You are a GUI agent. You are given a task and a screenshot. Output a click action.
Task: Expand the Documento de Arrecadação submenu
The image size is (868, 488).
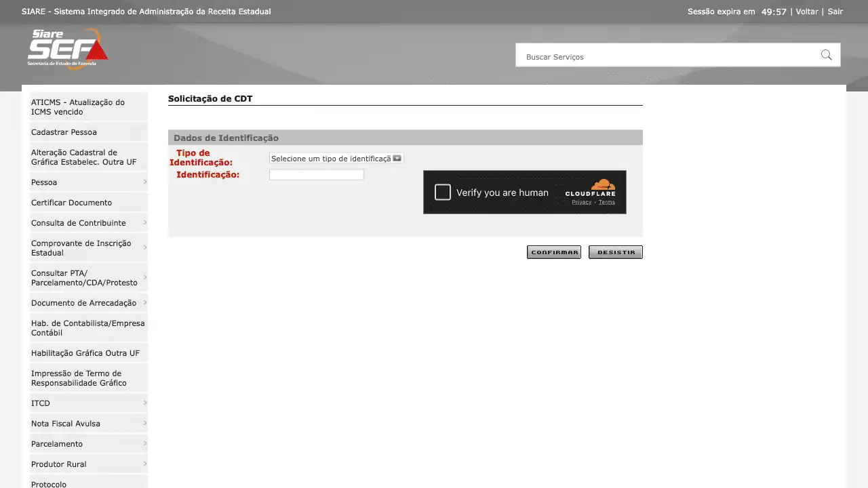click(144, 303)
